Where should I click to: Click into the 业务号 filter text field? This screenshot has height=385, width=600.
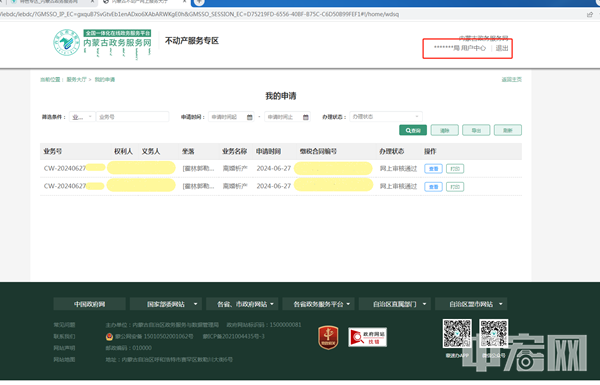click(132, 117)
